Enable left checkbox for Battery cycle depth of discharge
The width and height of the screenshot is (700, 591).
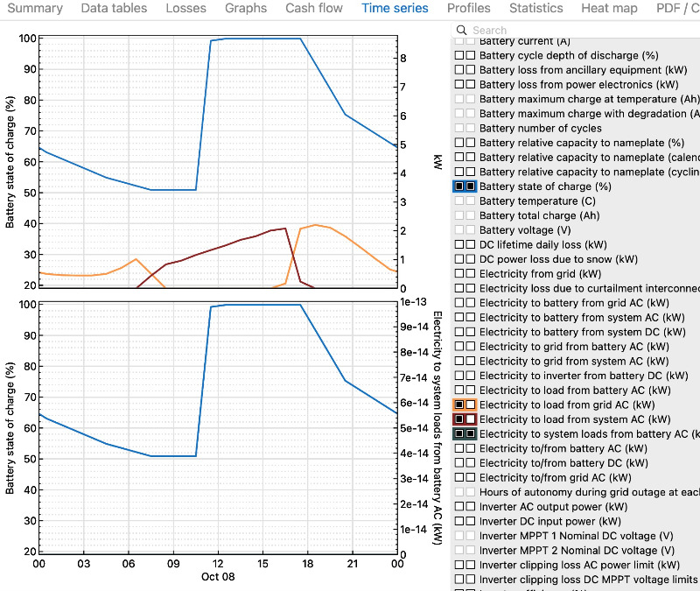coord(459,55)
